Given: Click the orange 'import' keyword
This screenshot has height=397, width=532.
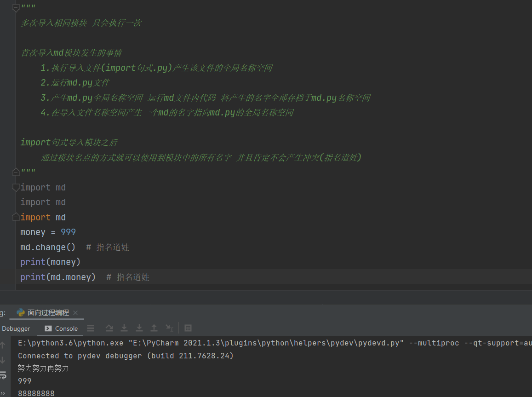Looking at the screenshot, I should click(35, 217).
